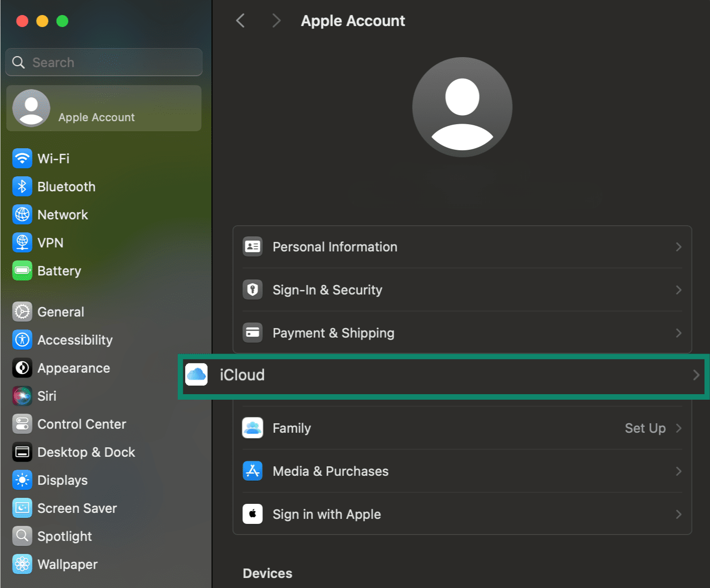
Task: Select the Siri icon
Action: tap(22, 396)
